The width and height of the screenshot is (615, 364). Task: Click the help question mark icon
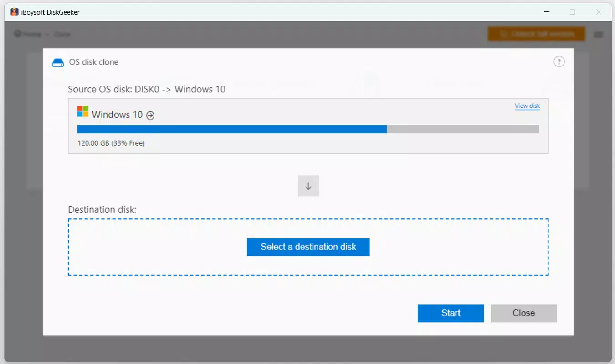click(x=559, y=62)
